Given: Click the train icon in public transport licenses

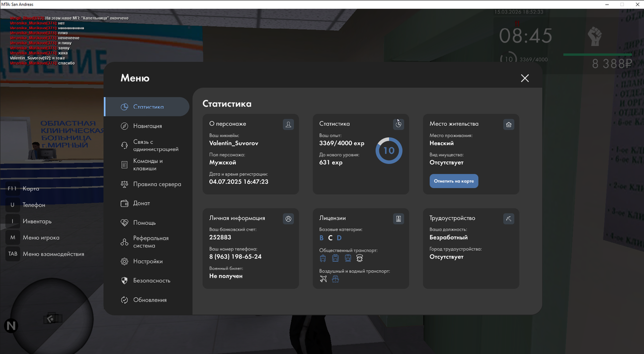Looking at the screenshot, I should pyautogui.click(x=348, y=258).
